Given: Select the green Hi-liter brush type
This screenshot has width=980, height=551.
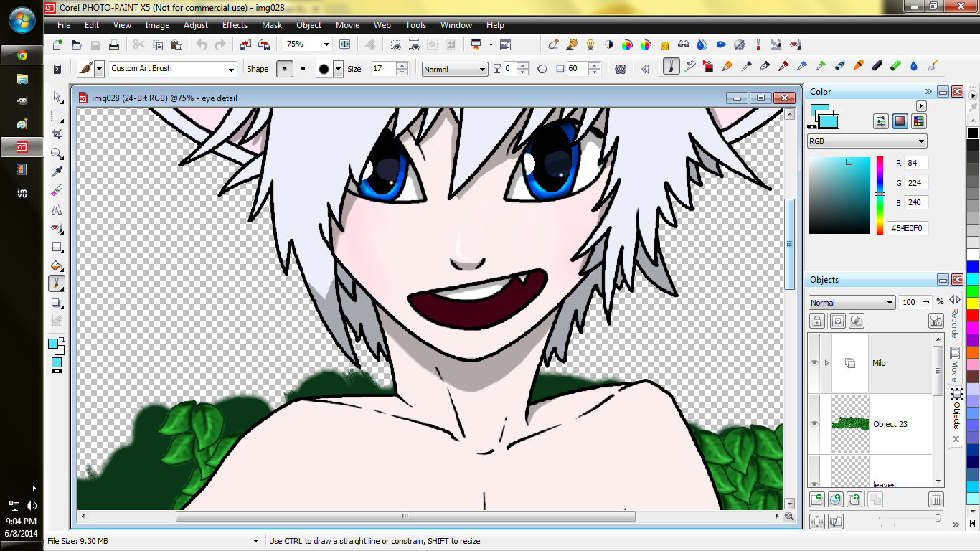Looking at the screenshot, I should pyautogui.click(x=895, y=67).
